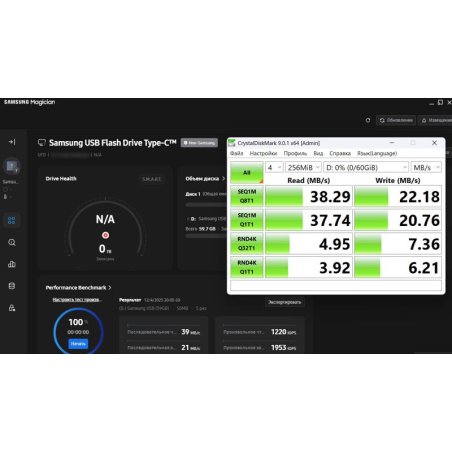Image resolution: width=452 pixels, height=452 pixels.
Task: Open the Язык(Language) menu in CrystalDiskMark
Action: click(377, 153)
